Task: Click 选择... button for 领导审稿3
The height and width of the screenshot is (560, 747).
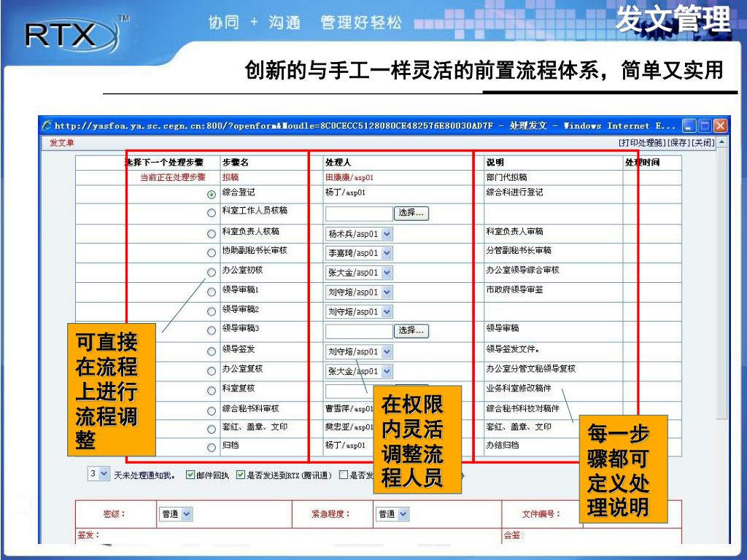Action: [411, 330]
